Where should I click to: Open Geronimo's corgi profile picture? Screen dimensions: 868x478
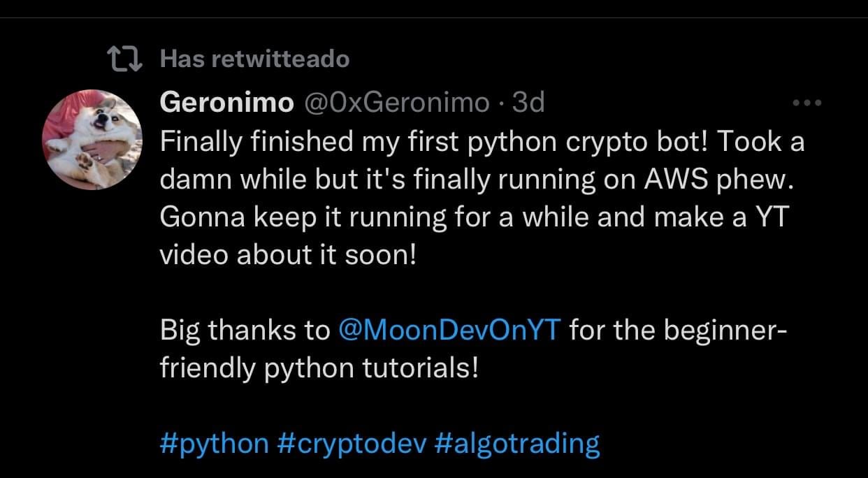point(92,139)
